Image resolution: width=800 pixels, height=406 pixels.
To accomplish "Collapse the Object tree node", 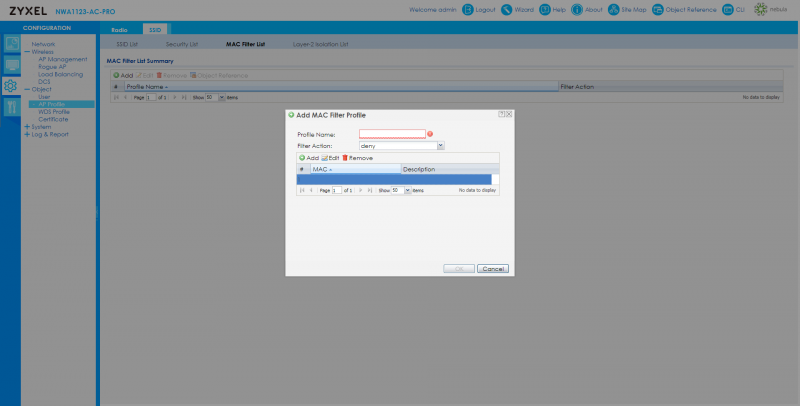I will pos(27,89).
